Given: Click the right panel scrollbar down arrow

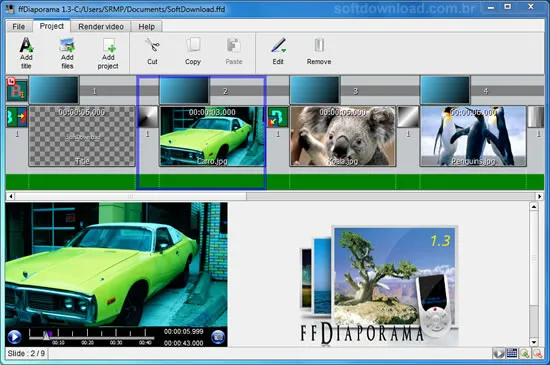Looking at the screenshot, I should (x=534, y=342).
